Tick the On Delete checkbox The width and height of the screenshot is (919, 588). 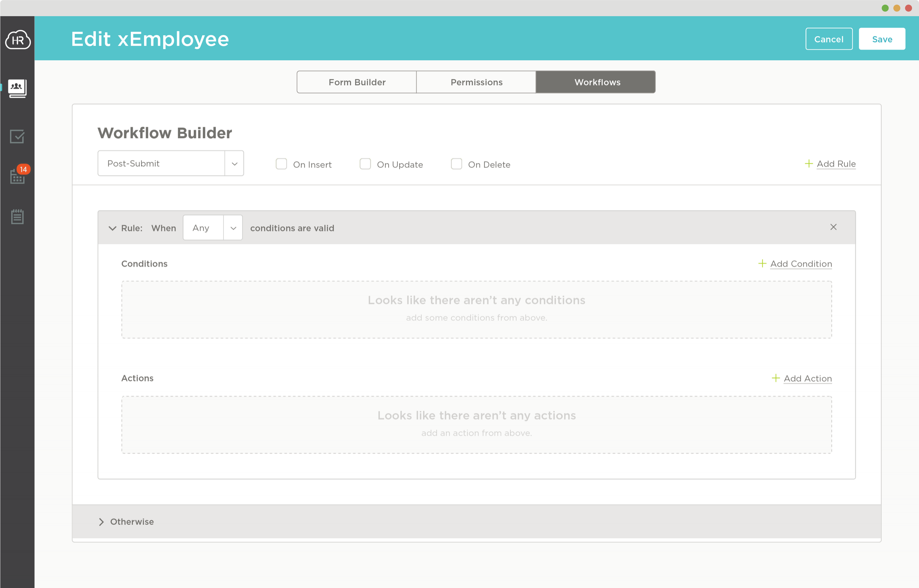point(456,164)
